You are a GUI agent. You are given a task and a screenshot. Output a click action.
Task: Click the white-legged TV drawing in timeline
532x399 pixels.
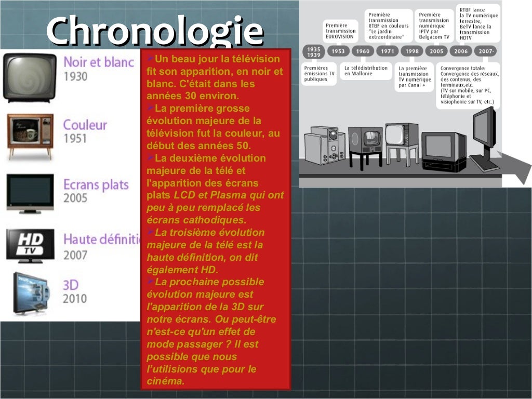[402, 144]
